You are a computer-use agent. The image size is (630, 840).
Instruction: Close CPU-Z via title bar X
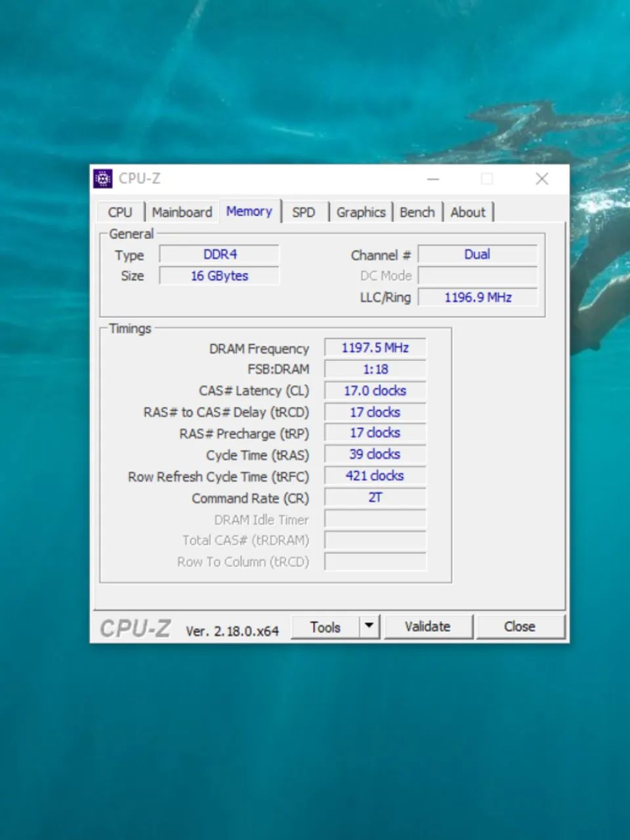[542, 178]
